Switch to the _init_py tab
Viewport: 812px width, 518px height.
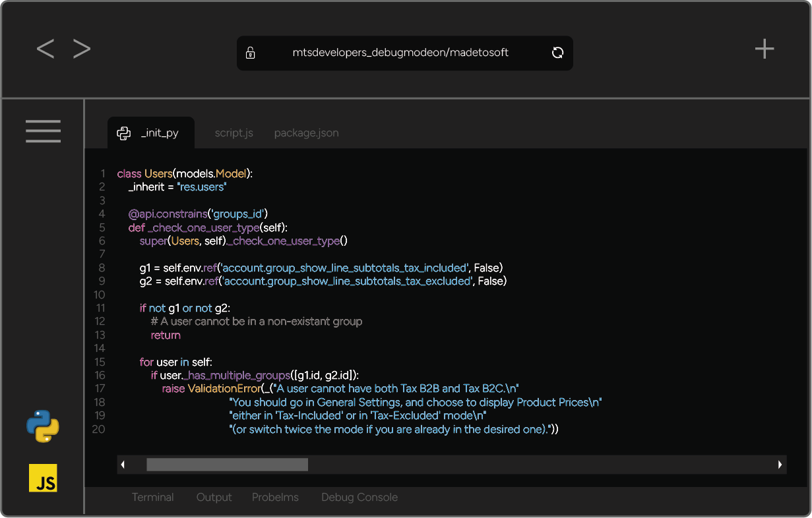point(160,133)
